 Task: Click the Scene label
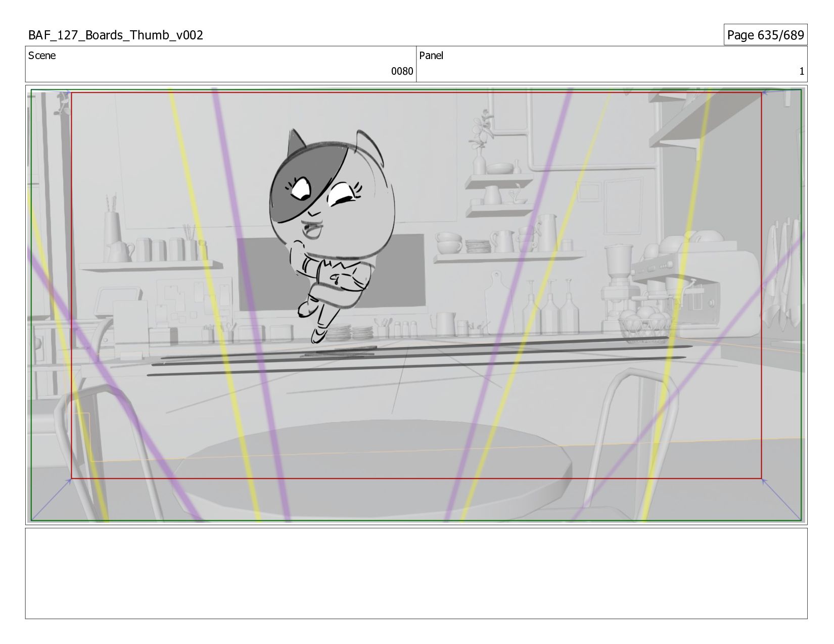coord(42,56)
